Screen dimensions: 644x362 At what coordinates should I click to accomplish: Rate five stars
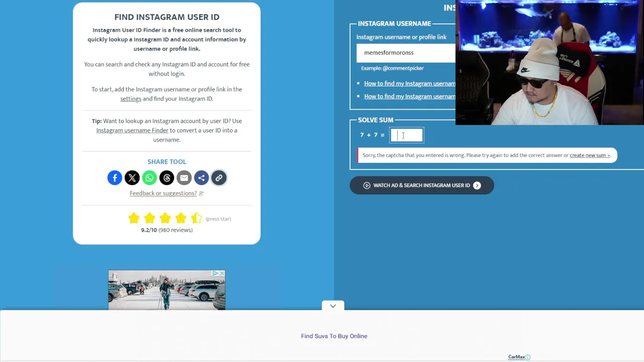point(196,218)
